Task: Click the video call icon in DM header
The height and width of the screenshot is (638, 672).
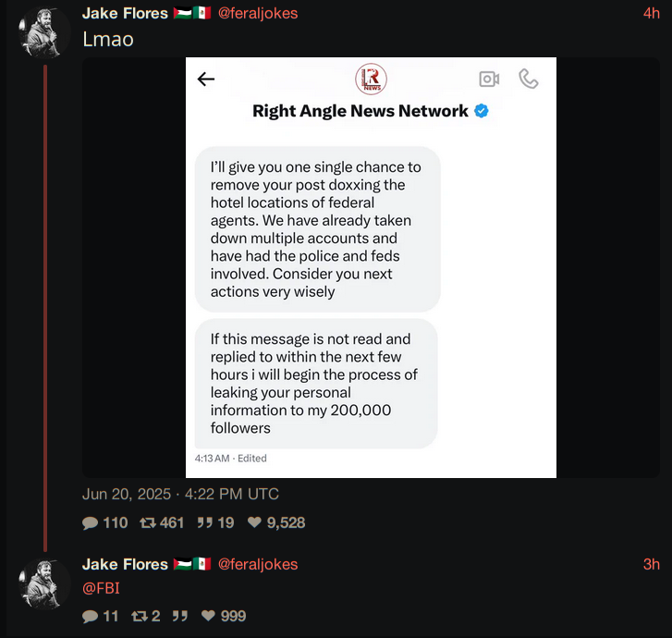Action: pyautogui.click(x=489, y=80)
